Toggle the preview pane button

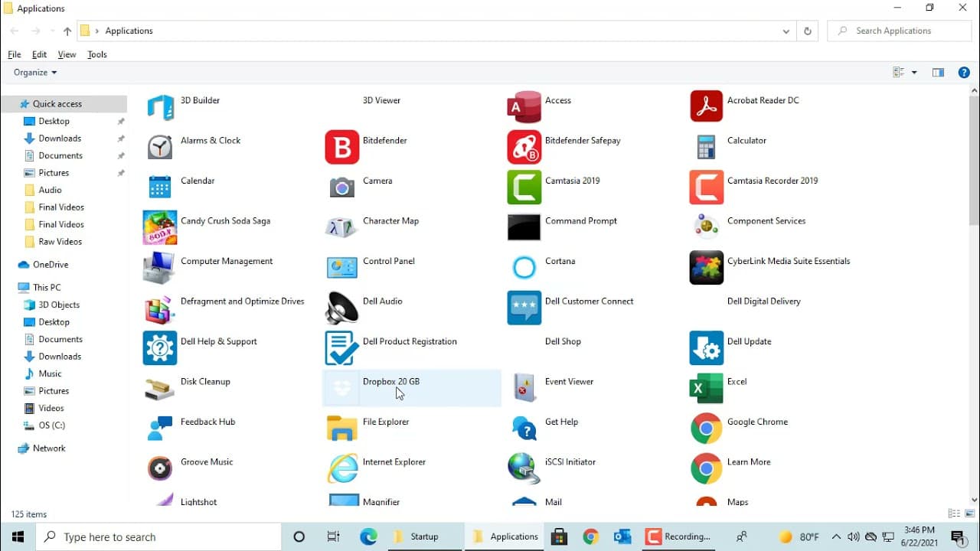pos(938,73)
